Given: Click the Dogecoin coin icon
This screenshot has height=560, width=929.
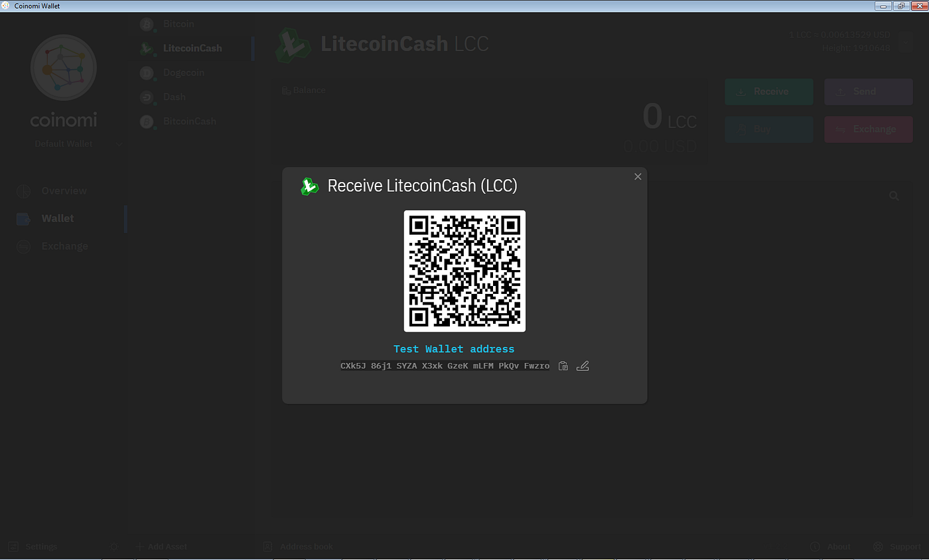Looking at the screenshot, I should point(147,73).
